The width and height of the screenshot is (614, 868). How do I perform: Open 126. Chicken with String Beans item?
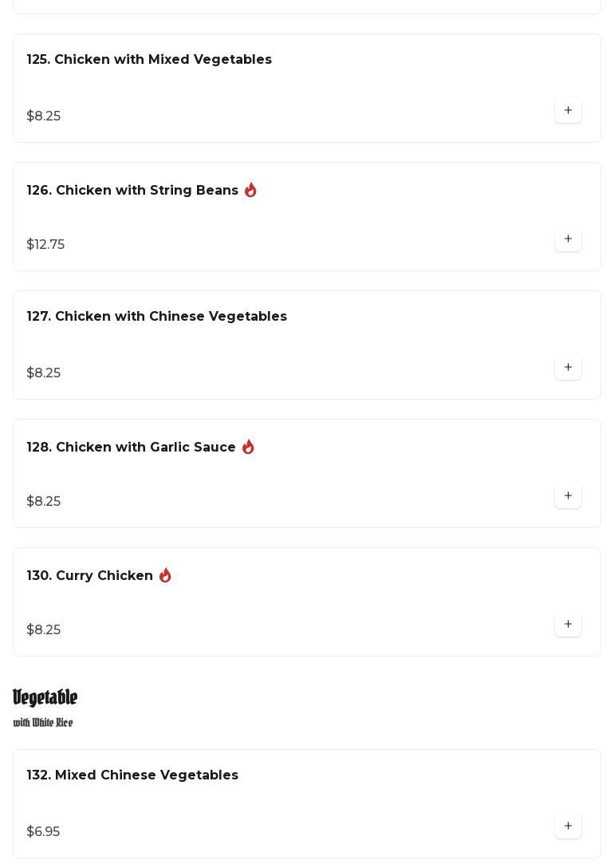(x=132, y=191)
